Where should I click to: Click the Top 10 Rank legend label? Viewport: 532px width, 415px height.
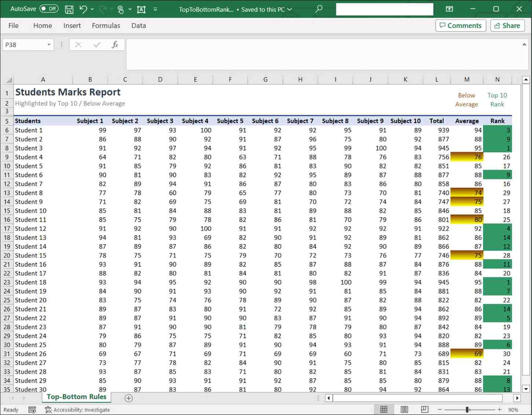click(x=497, y=100)
